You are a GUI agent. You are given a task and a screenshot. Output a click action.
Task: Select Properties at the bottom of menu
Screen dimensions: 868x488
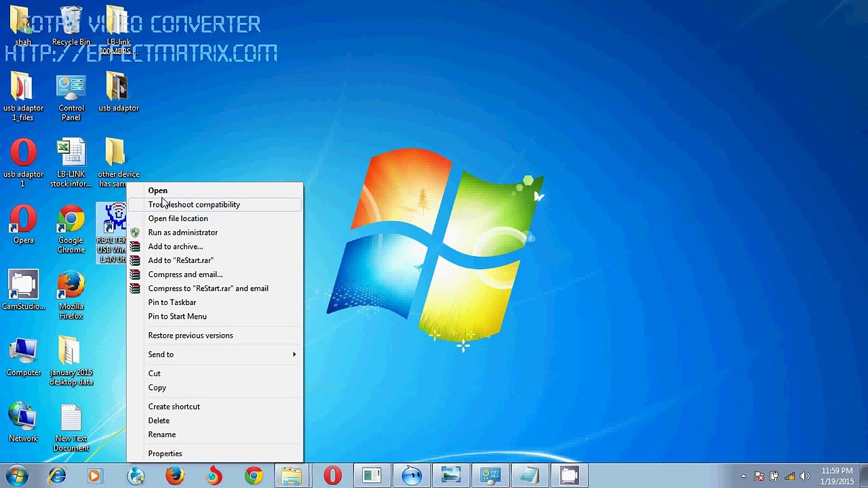165,453
